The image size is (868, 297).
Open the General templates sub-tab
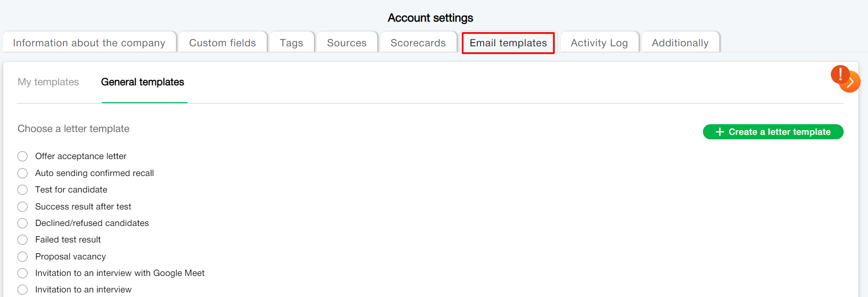pos(143,82)
